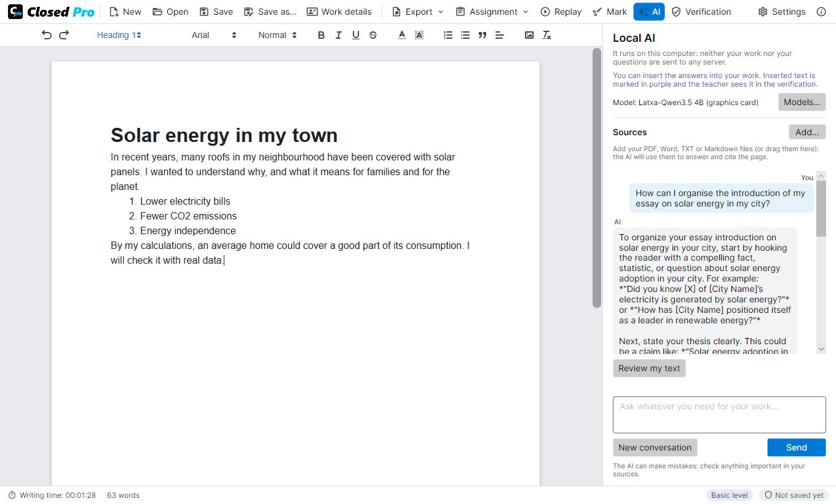Undo the last edit
The image size is (836, 504).
coord(47,35)
